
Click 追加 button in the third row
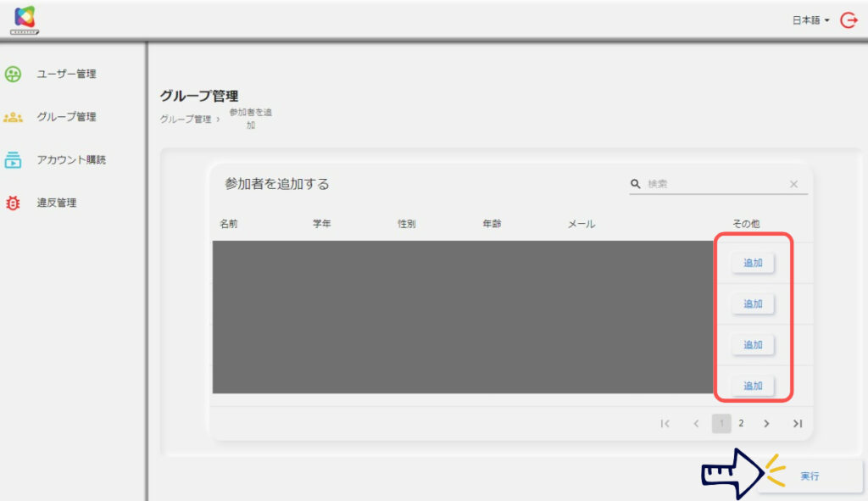[x=753, y=345]
